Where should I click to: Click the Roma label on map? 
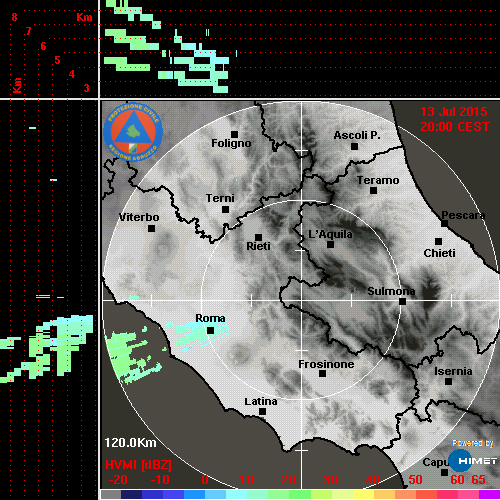[x=210, y=318]
